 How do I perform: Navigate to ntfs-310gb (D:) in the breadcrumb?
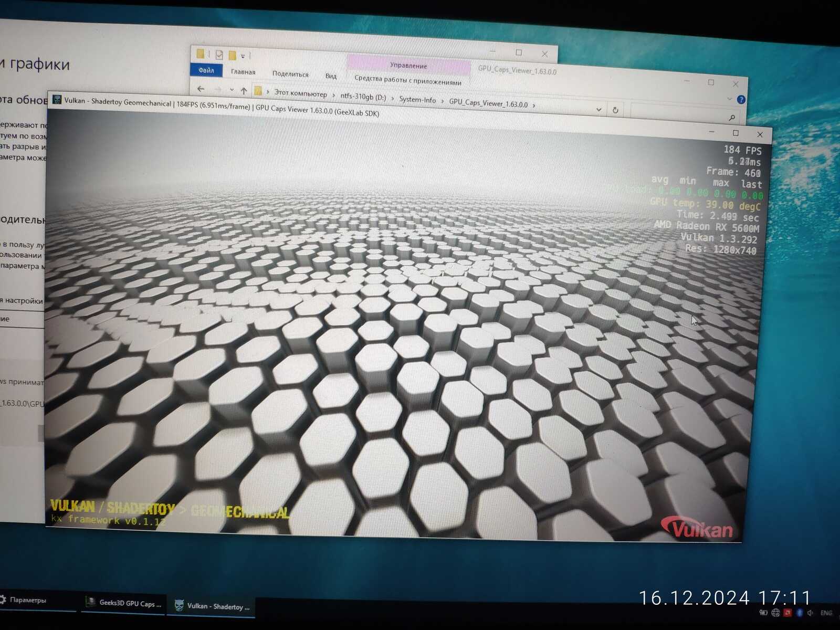363,97
